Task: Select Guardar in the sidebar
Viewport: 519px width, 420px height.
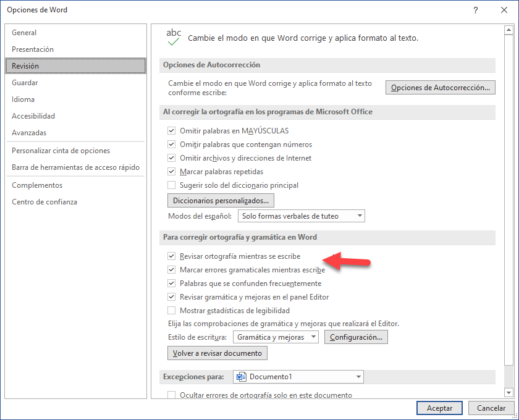Action: [x=37, y=82]
